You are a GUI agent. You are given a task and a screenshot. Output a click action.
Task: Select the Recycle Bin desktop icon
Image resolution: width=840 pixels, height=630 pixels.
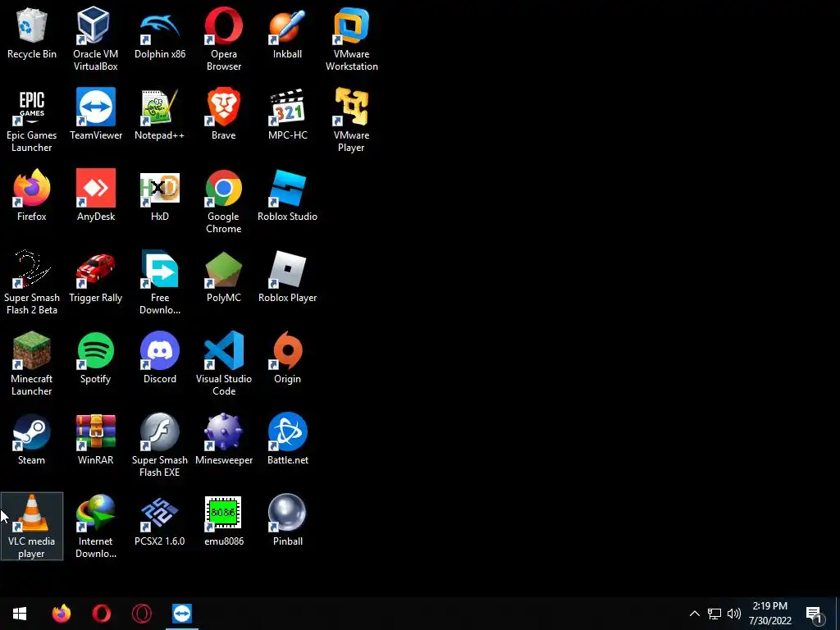click(32, 33)
